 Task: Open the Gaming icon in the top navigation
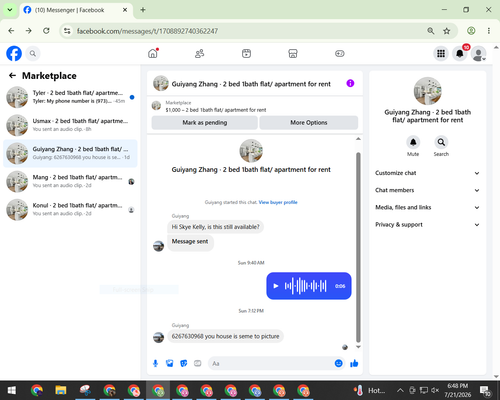(x=340, y=53)
